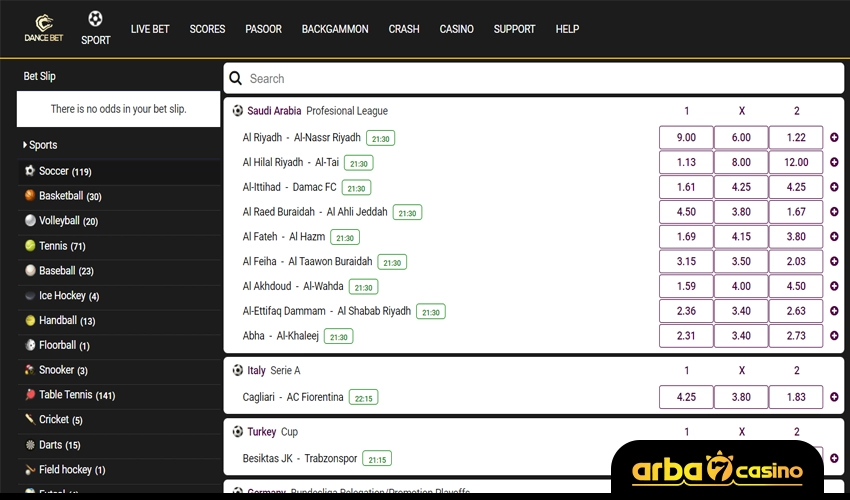The image size is (850, 500).
Task: Choose the Tennis ball icon in sidebar
Action: pos(30,246)
